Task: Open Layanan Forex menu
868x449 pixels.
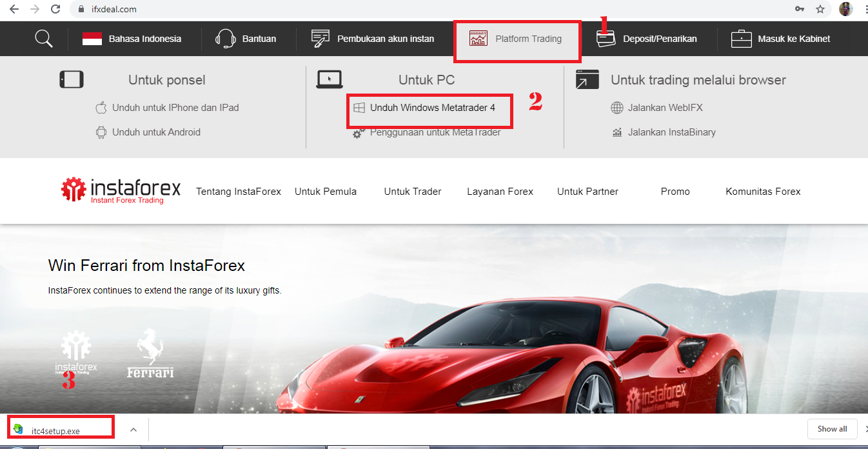Action: pyautogui.click(x=500, y=192)
